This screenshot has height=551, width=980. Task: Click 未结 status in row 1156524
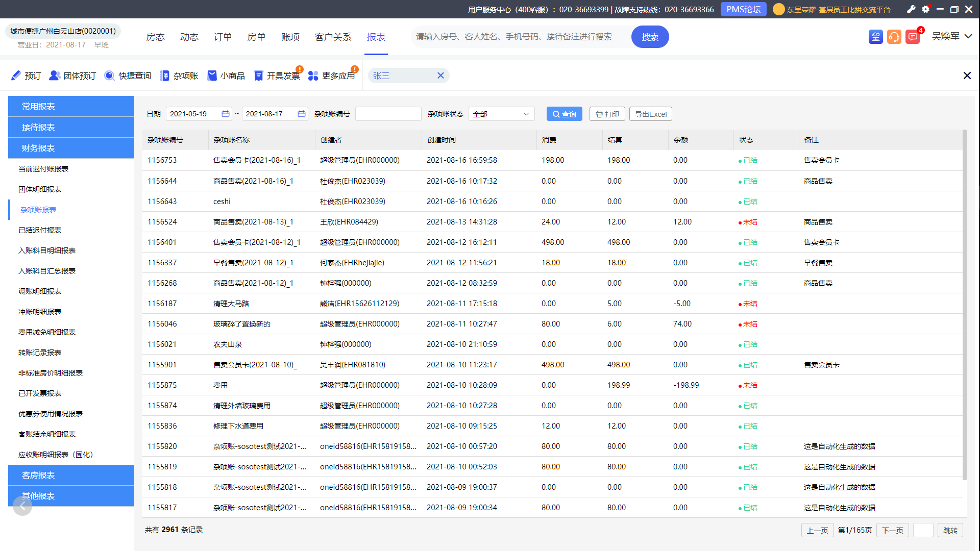pos(748,222)
